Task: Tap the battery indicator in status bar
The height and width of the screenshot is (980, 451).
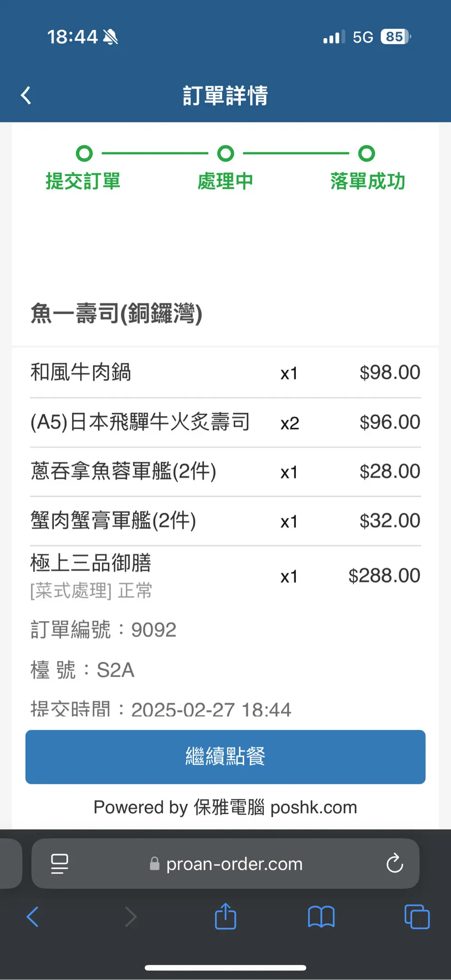Action: pyautogui.click(x=396, y=37)
